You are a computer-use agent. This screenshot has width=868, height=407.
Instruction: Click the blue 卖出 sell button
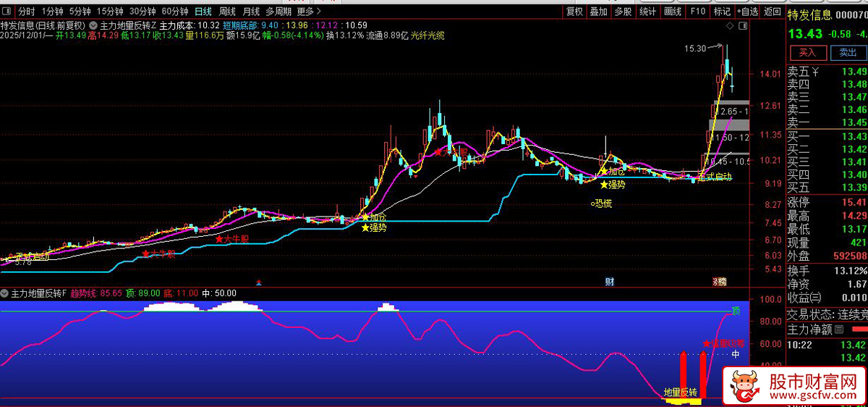pyautogui.click(x=847, y=53)
